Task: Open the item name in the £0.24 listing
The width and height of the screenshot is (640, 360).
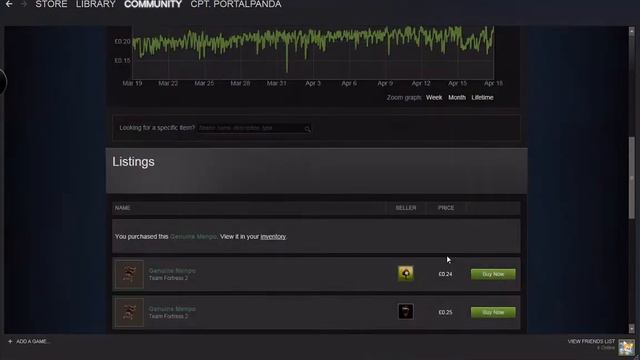Action: (172, 271)
